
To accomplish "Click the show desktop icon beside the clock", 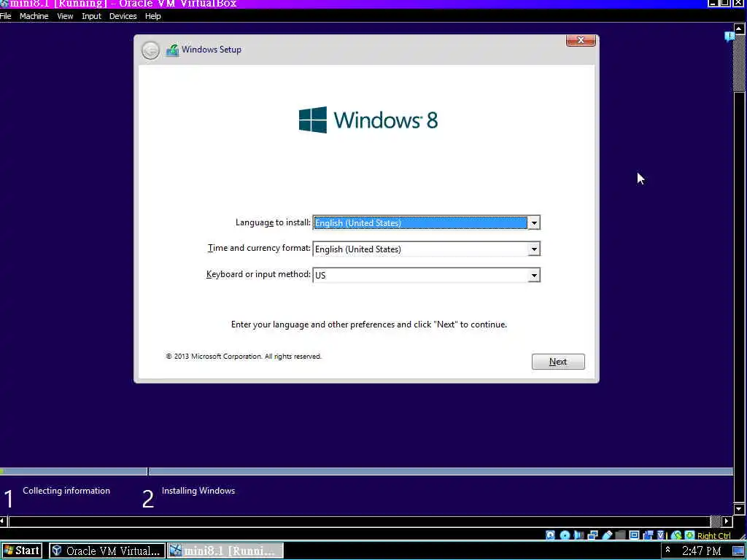I will [738, 551].
